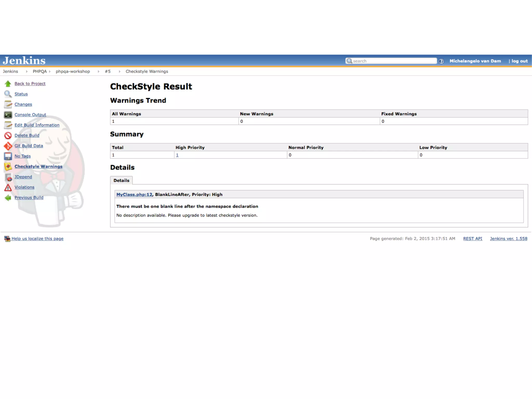Click the blank line namespace warning message
This screenshot has width=532, height=399.
click(x=187, y=207)
